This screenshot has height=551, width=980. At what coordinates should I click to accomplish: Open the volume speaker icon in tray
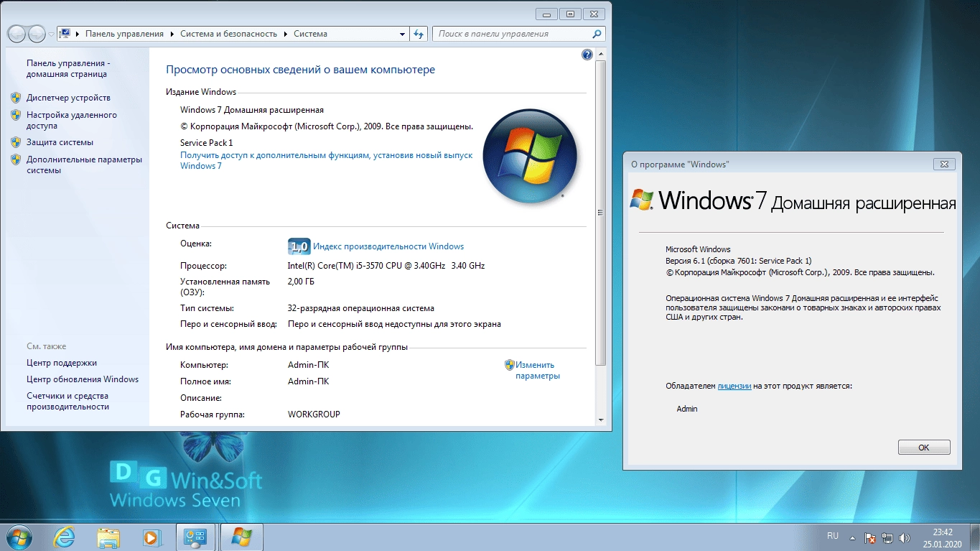point(906,537)
